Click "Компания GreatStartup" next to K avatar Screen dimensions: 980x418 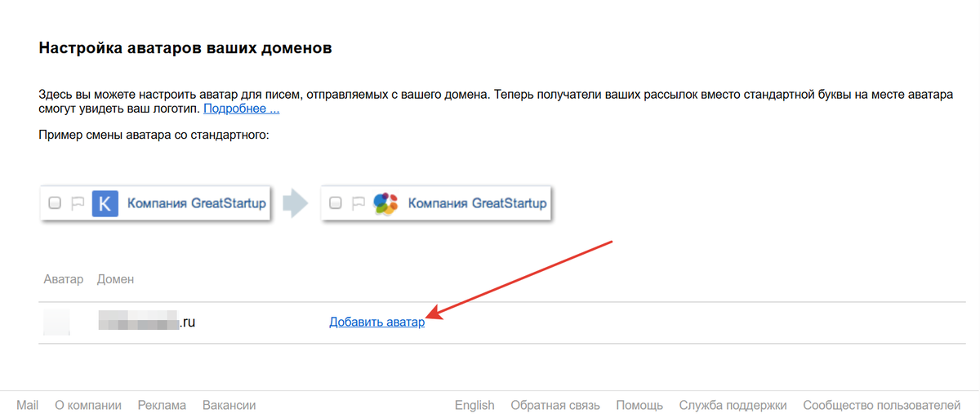click(196, 203)
